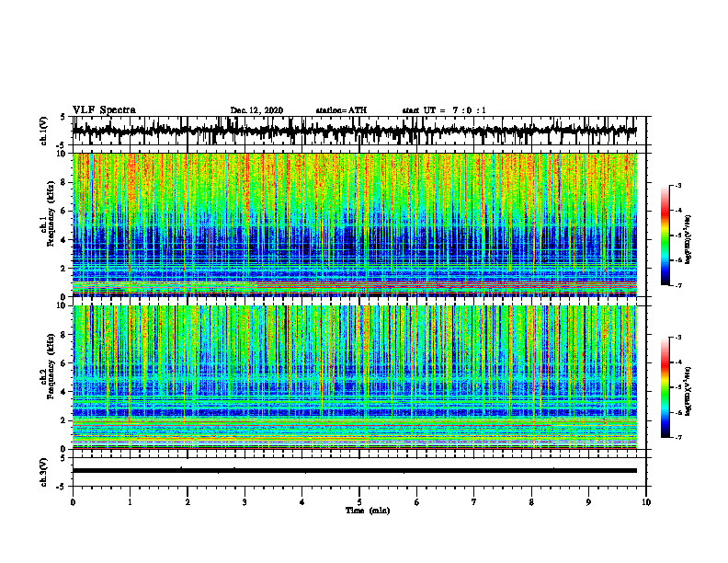The image size is (728, 563).
Task: Click the "Time (min)" axis label
Action: [x=368, y=511]
